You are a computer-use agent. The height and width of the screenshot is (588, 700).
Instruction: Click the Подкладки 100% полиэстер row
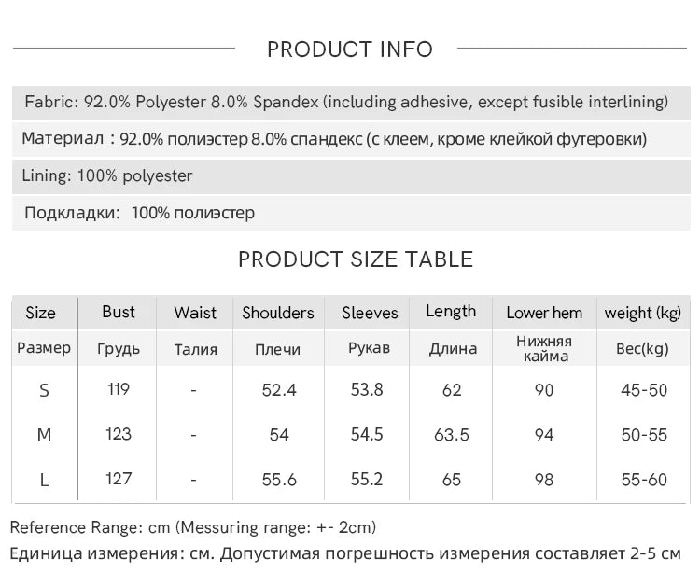coord(139,213)
